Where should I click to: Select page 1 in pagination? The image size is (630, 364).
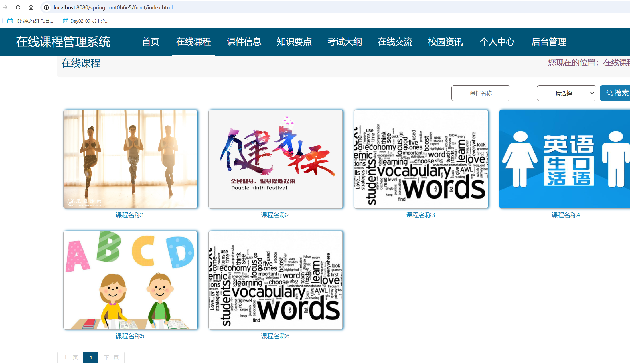91,357
